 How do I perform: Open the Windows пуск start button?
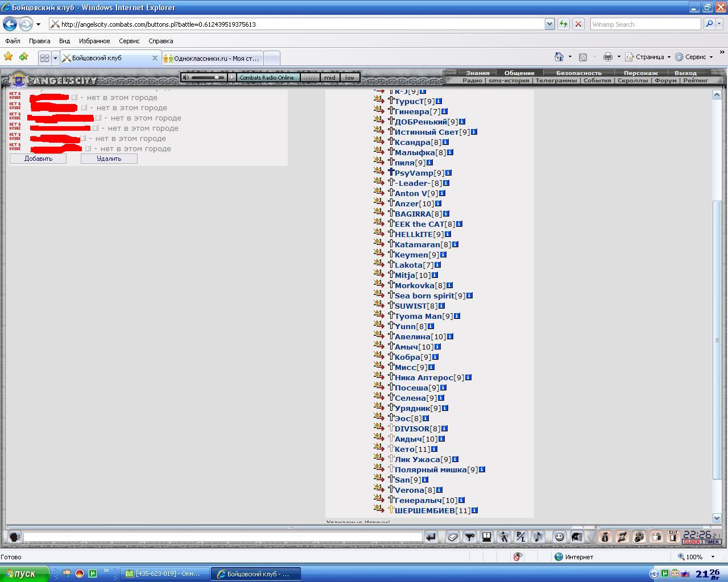tap(24, 573)
